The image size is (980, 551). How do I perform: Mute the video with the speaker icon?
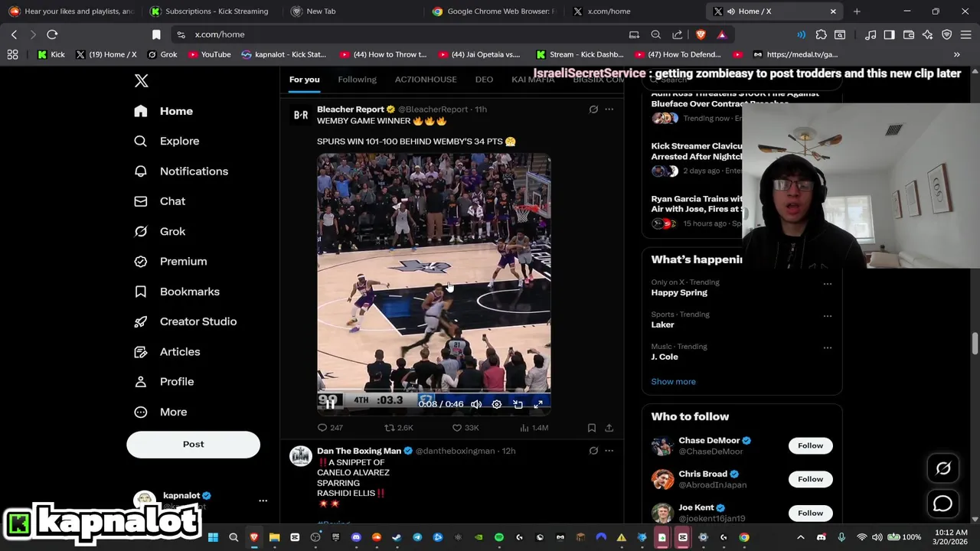tap(476, 404)
